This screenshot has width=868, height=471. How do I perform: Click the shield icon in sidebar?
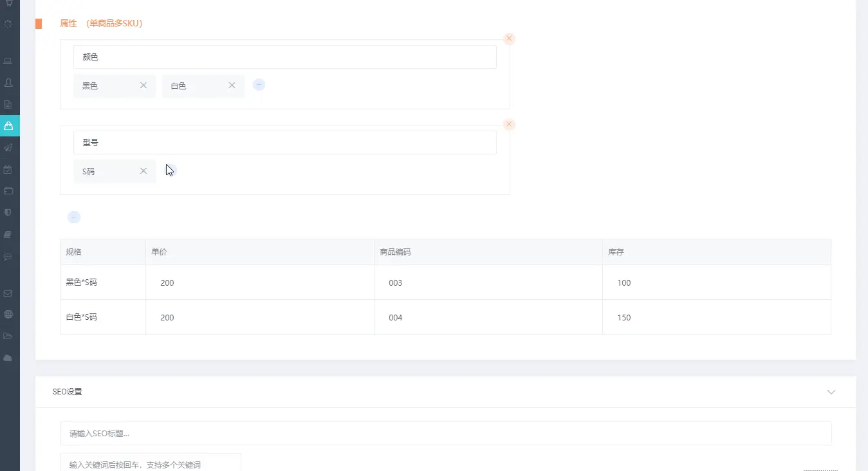pos(8,212)
